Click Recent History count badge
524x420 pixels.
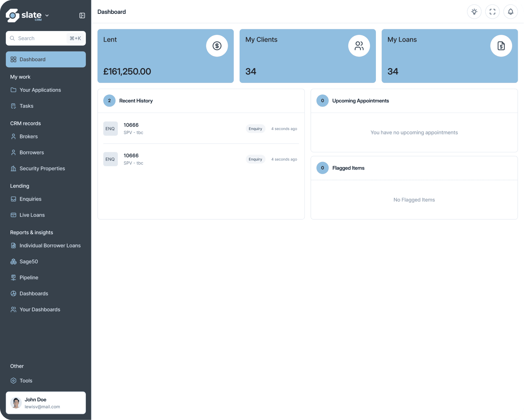109,101
